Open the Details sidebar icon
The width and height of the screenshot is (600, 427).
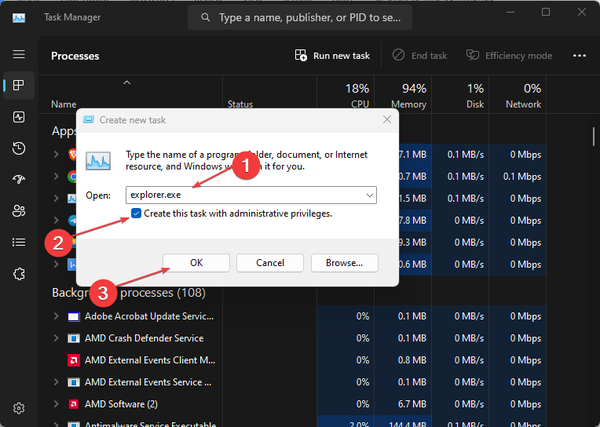[19, 242]
